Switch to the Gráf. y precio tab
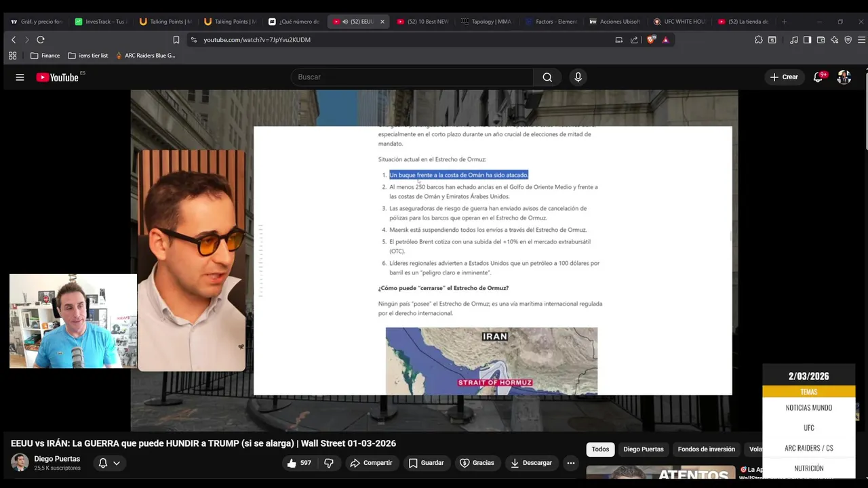The image size is (868, 488). pyautogui.click(x=35, y=22)
